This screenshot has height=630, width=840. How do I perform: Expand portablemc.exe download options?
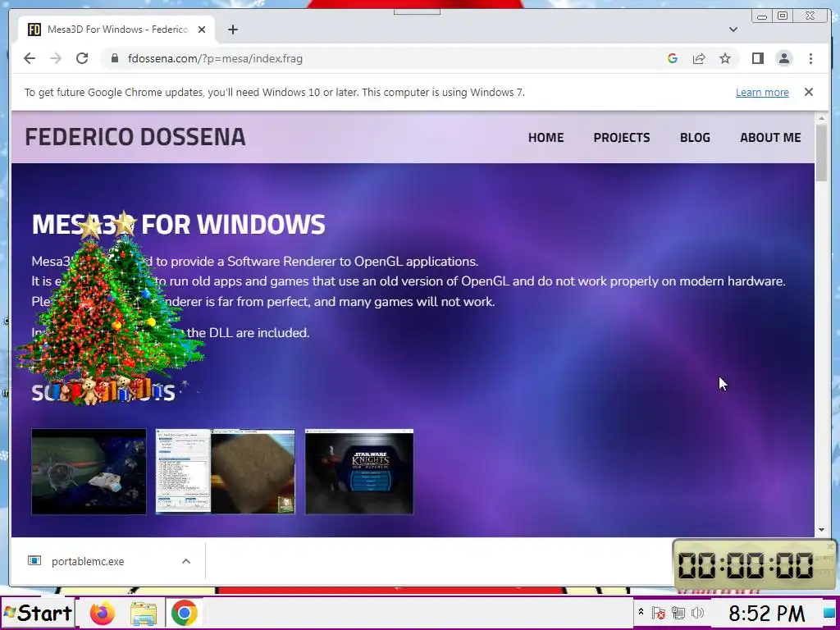(186, 561)
